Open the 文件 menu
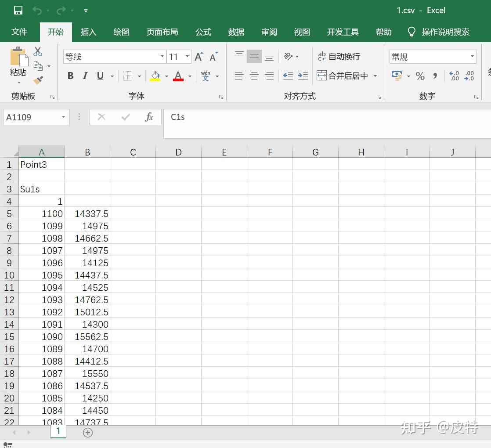Screen dimensions: 491x448 (x=19, y=32)
